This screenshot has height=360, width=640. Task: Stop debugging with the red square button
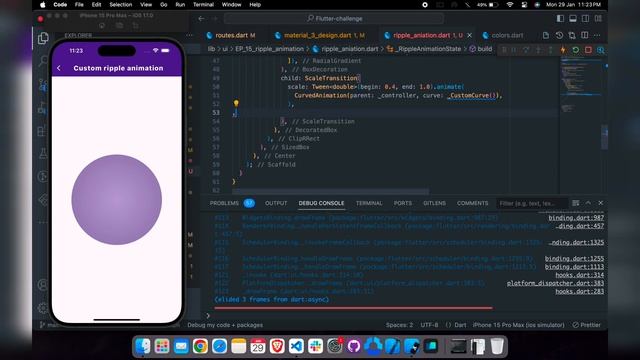[x=588, y=50]
